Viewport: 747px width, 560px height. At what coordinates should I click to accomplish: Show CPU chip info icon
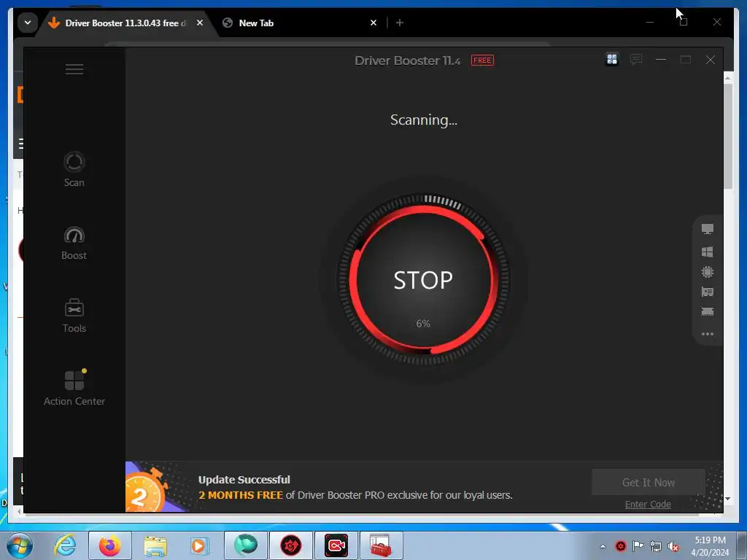(x=708, y=272)
